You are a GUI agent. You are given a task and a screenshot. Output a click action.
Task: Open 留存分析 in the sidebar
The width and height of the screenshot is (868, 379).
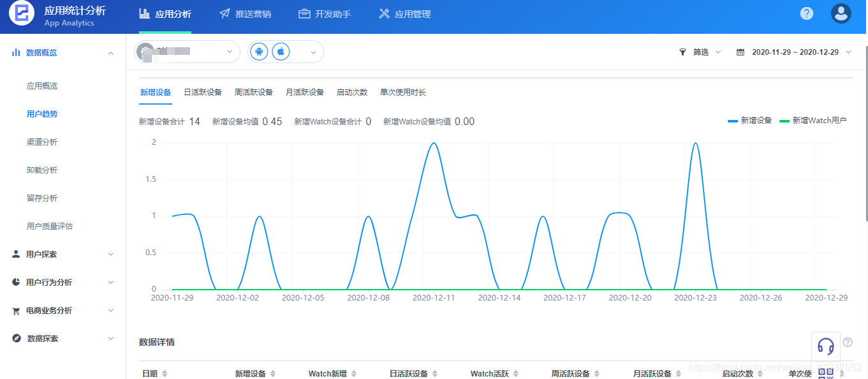click(42, 198)
